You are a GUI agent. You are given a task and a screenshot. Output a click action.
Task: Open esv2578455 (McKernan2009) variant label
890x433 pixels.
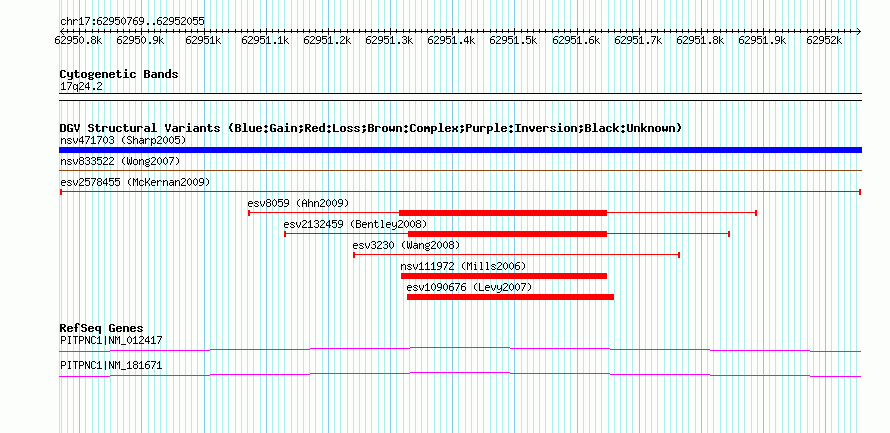click(135, 182)
